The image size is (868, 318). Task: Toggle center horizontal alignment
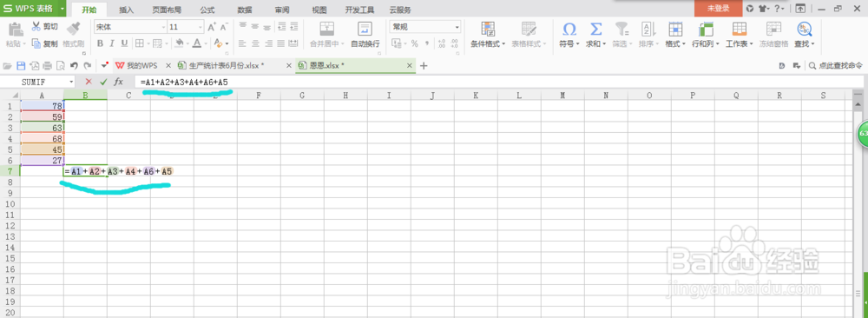[255, 43]
